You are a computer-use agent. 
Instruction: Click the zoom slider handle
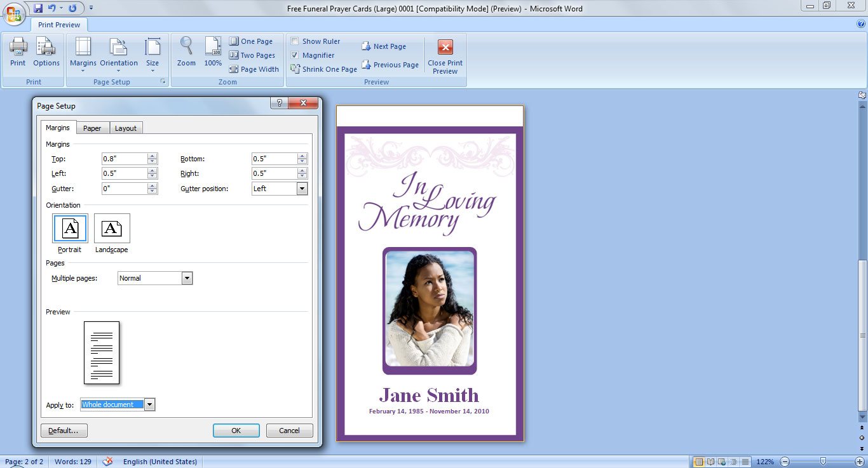(x=824, y=462)
